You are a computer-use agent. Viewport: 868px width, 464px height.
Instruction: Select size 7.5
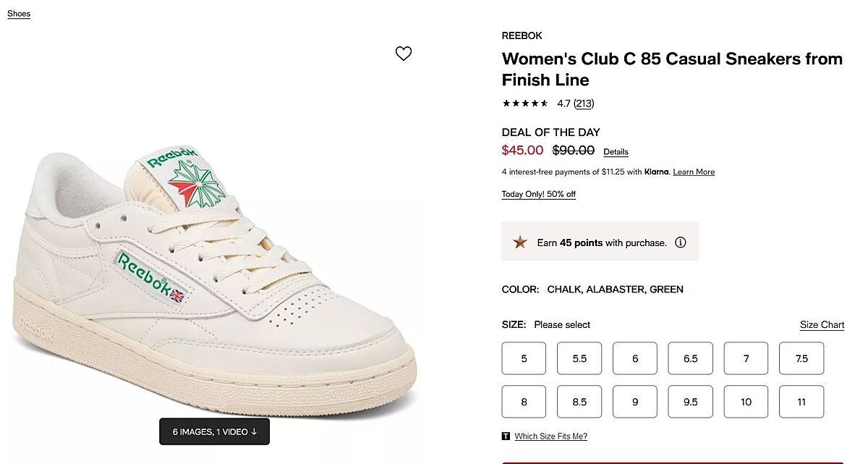coord(801,358)
